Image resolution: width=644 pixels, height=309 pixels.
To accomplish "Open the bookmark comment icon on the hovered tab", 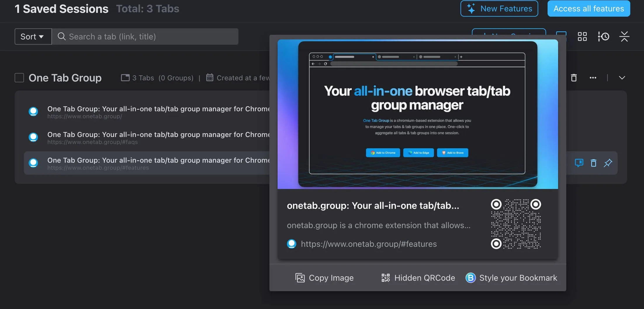I will 579,163.
